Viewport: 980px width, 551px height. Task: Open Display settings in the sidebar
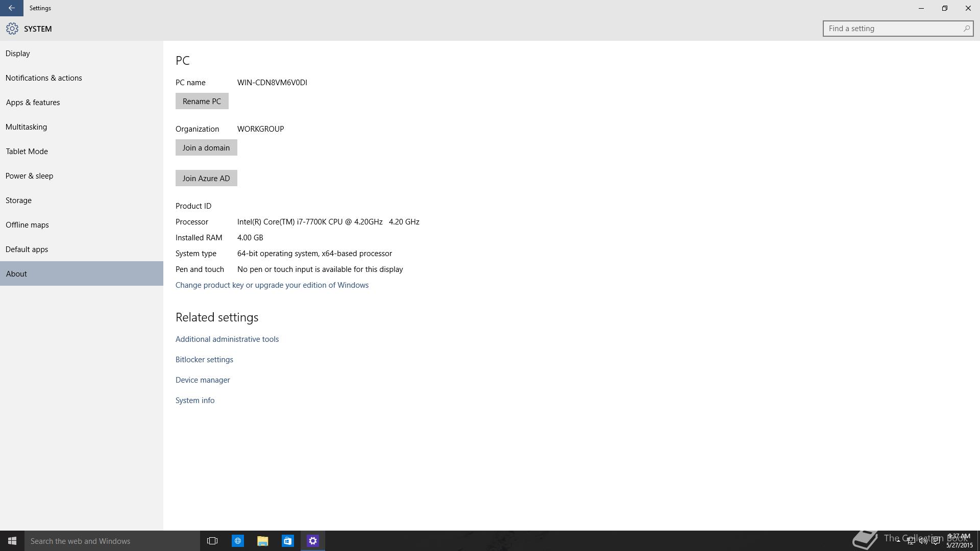82,53
